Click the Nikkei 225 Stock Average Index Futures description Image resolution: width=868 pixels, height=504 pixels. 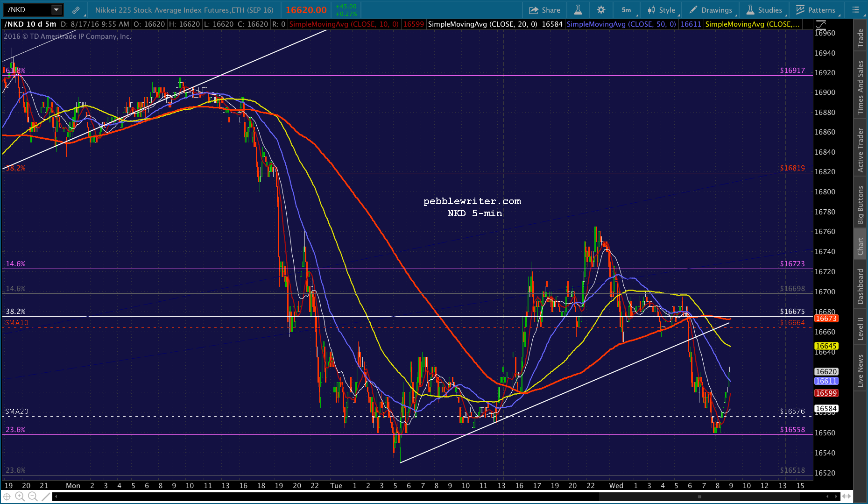pyautogui.click(x=184, y=10)
